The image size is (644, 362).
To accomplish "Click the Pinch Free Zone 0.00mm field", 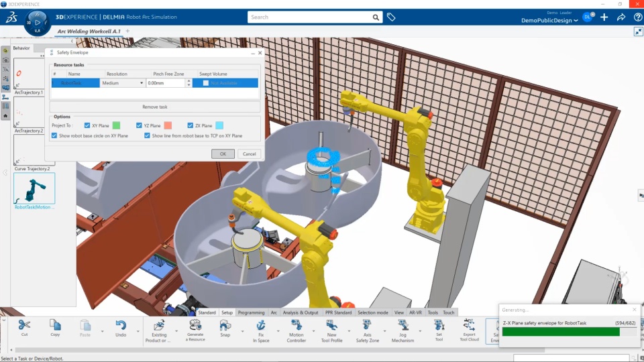I will (166, 83).
